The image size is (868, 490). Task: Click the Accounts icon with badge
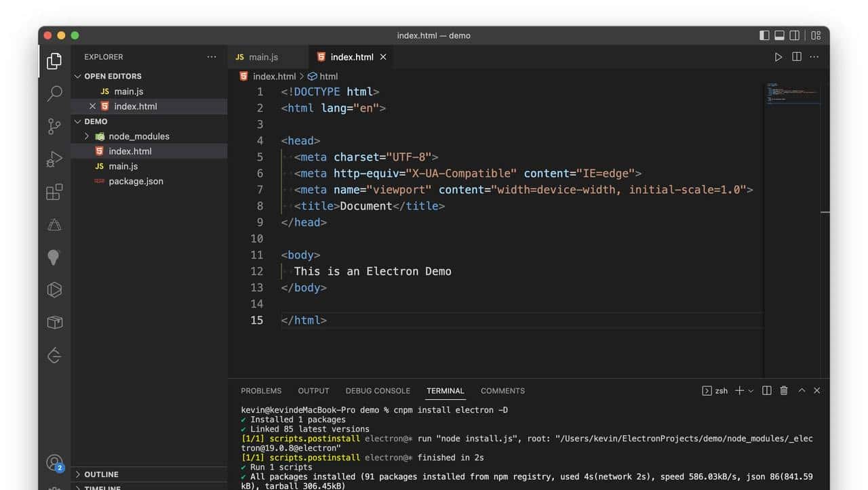(x=54, y=463)
